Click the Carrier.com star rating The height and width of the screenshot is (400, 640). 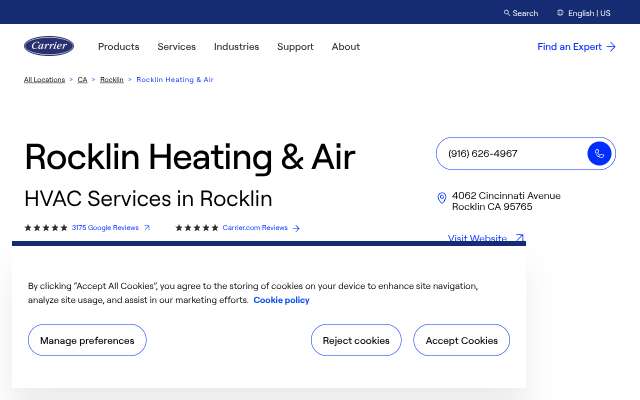coord(197,228)
